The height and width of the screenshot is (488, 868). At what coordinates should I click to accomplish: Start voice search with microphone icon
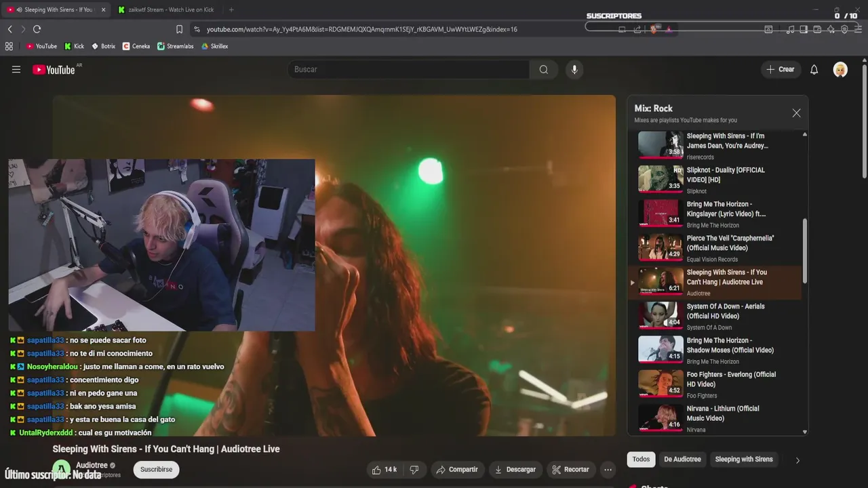574,69
